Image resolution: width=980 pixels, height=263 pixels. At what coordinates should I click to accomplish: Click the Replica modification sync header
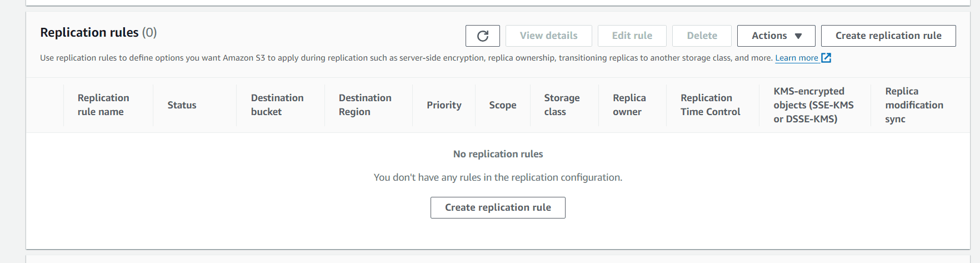pos(914,105)
